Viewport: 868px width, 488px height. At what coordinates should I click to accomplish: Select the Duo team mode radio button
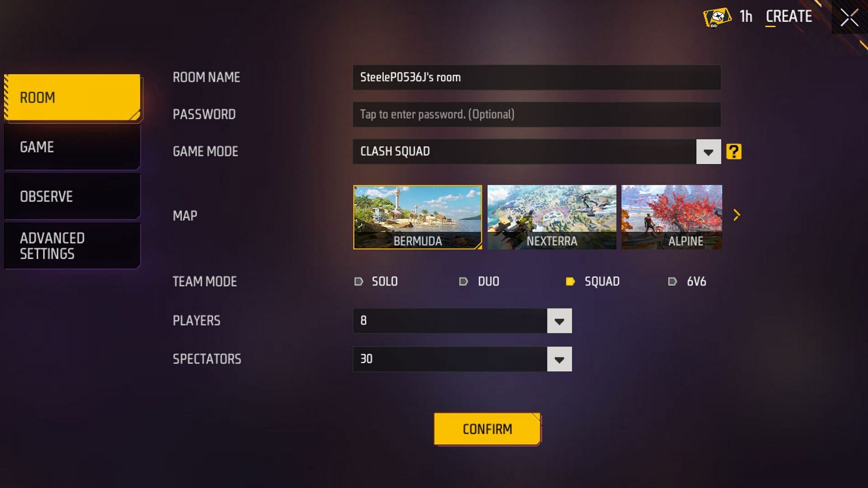pos(464,281)
